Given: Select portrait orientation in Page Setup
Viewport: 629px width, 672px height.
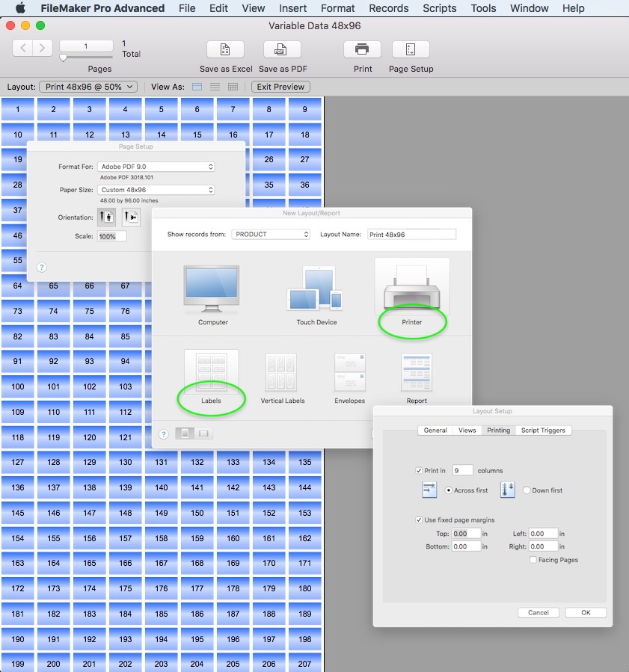Looking at the screenshot, I should (x=107, y=217).
